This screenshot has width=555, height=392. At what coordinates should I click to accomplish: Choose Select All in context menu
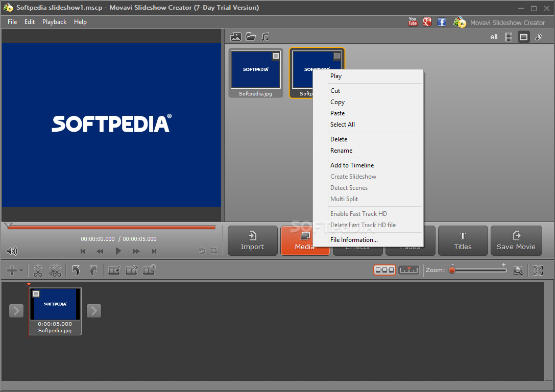click(x=368, y=125)
